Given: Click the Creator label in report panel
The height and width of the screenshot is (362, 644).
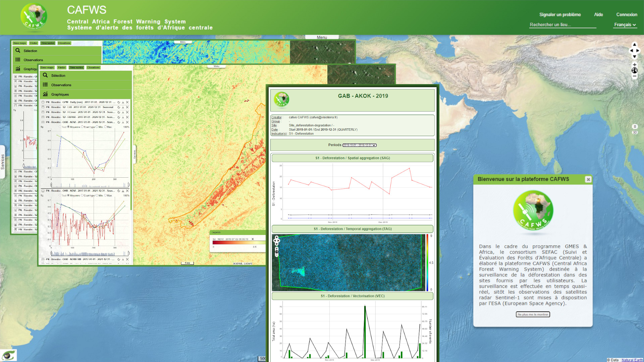Looking at the screenshot, I should 276,117.
